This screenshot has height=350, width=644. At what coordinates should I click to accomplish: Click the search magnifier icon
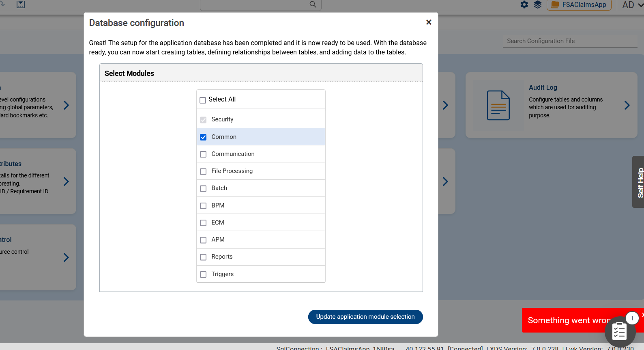click(313, 4)
